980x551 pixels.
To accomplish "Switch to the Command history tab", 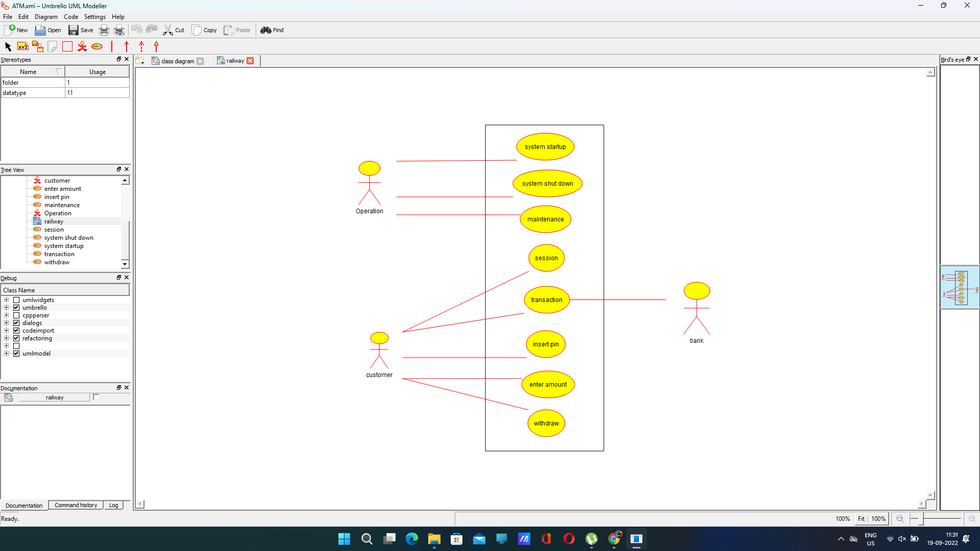I will click(x=76, y=505).
